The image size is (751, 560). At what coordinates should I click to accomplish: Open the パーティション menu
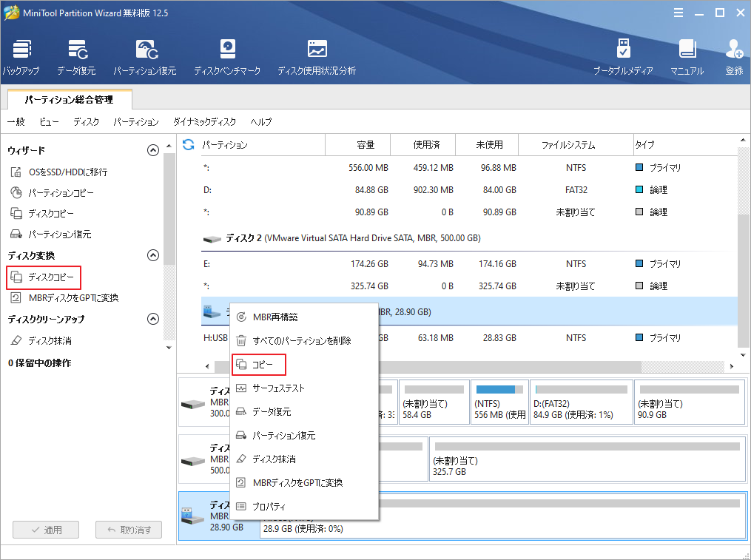(x=136, y=121)
